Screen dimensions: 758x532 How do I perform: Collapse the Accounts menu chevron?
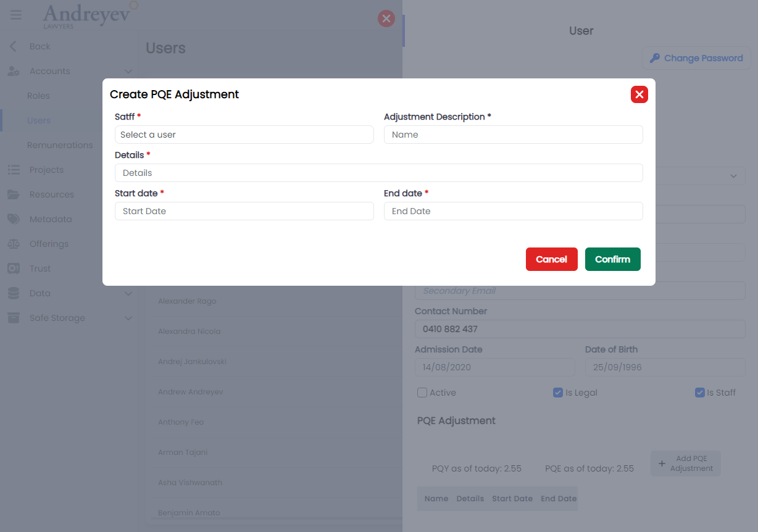(128, 71)
